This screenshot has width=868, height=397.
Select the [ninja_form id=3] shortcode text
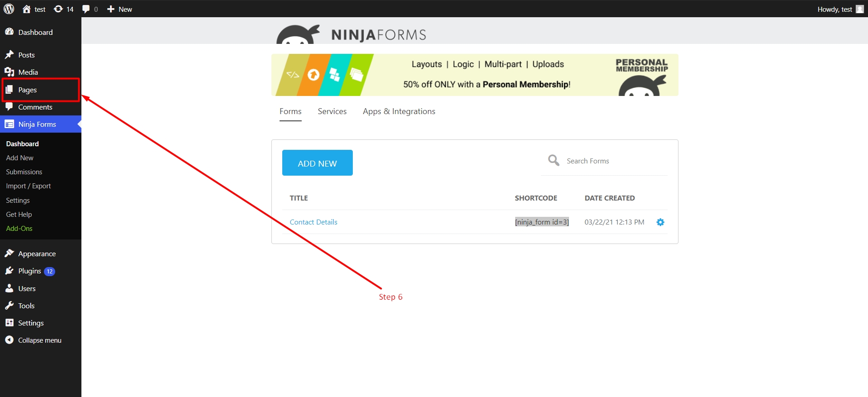(x=542, y=222)
